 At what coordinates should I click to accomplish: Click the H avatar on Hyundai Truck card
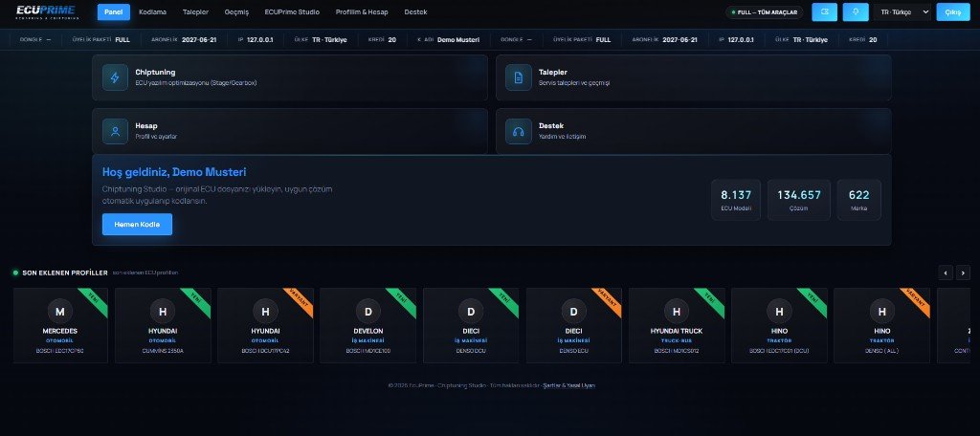677,311
